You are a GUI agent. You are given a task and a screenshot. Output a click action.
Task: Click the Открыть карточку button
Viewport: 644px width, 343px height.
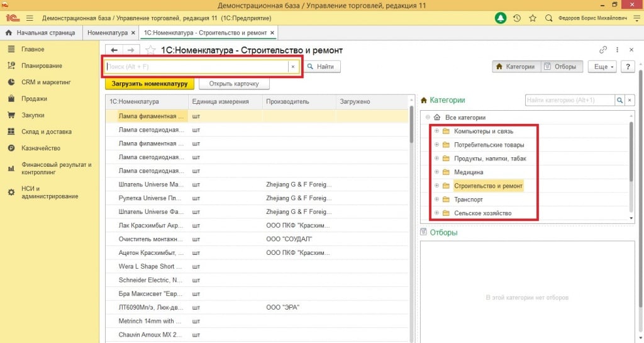[x=233, y=84]
